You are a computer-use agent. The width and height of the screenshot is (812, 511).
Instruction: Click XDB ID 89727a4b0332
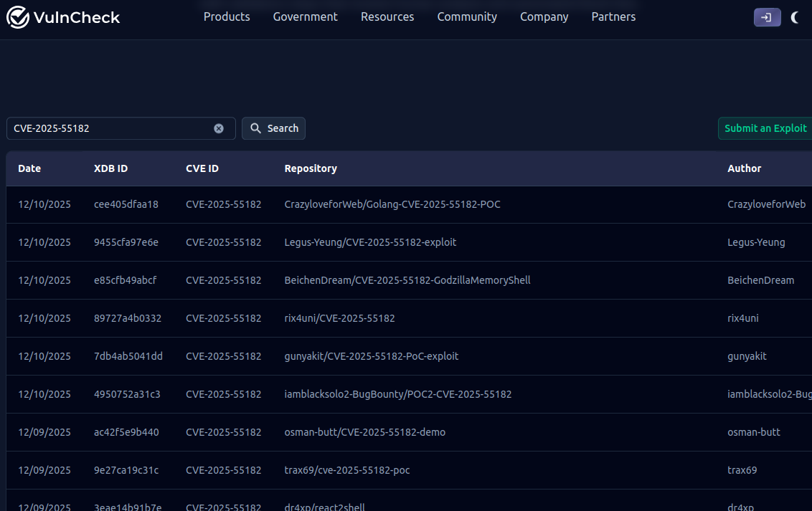[x=128, y=318]
